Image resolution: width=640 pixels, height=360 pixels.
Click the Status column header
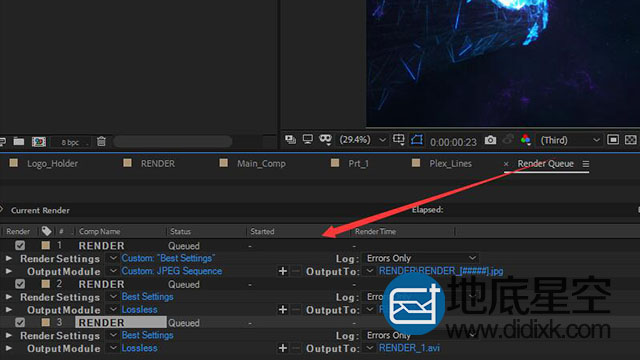click(180, 231)
